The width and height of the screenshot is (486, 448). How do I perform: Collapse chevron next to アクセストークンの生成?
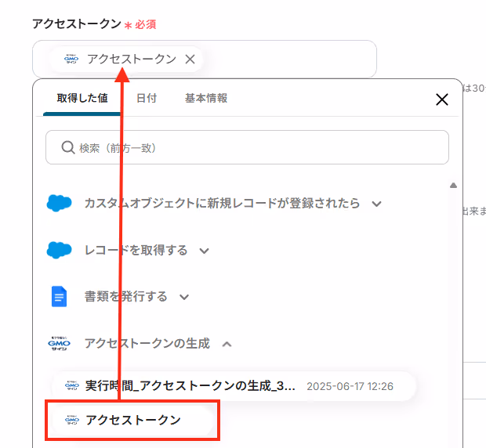(x=227, y=344)
